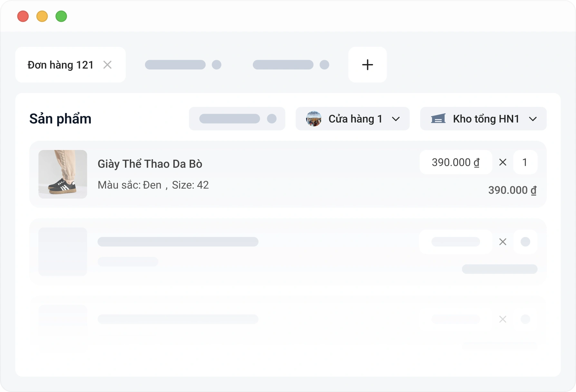The height and width of the screenshot is (392, 576).
Task: Click the warehouse icon beside Kho tổng HN1
Action: [x=438, y=118]
